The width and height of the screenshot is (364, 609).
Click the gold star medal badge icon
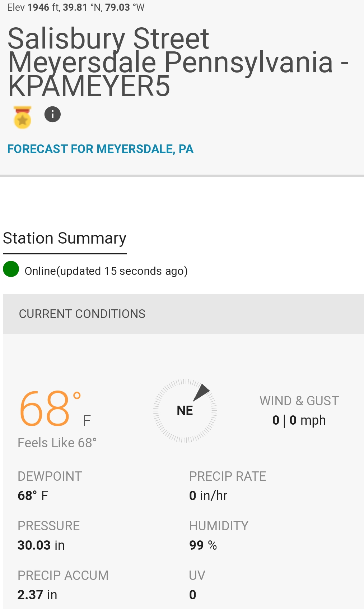pos(22,117)
